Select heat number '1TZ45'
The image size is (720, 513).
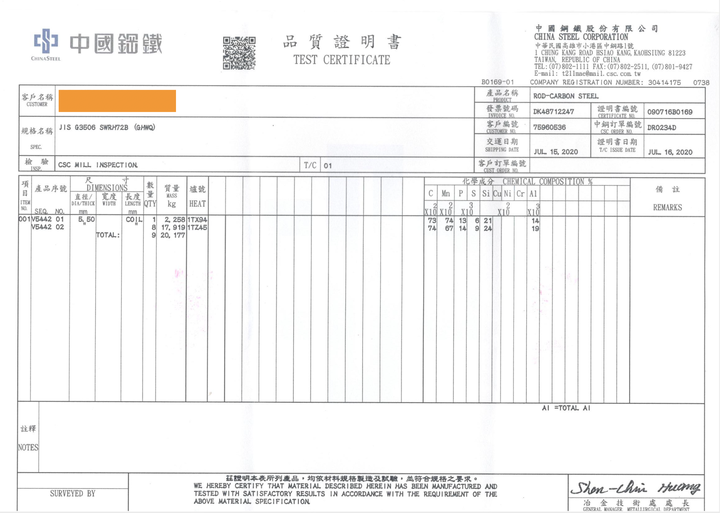pos(197,227)
